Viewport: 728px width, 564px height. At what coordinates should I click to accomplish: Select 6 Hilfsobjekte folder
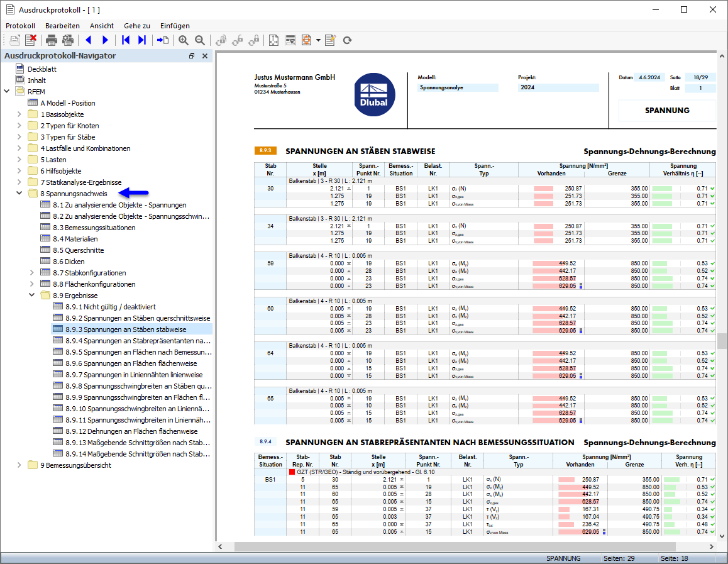[x=61, y=171]
